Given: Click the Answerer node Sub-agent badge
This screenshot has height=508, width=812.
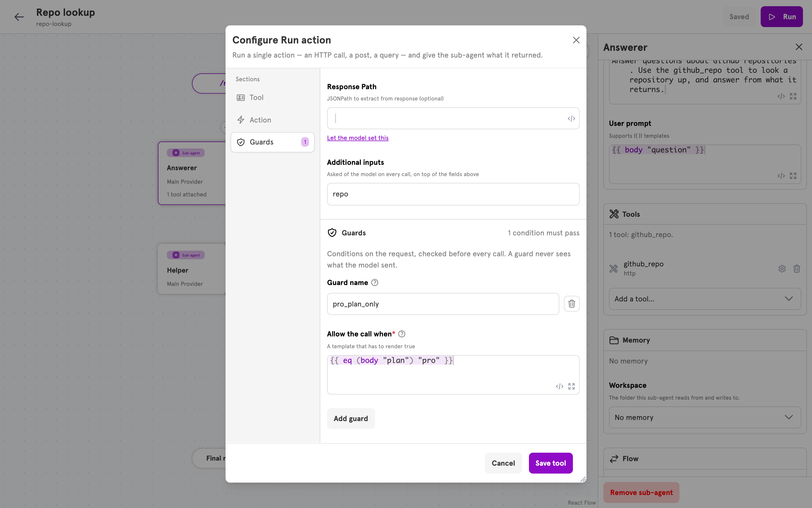Looking at the screenshot, I should 186,153.
